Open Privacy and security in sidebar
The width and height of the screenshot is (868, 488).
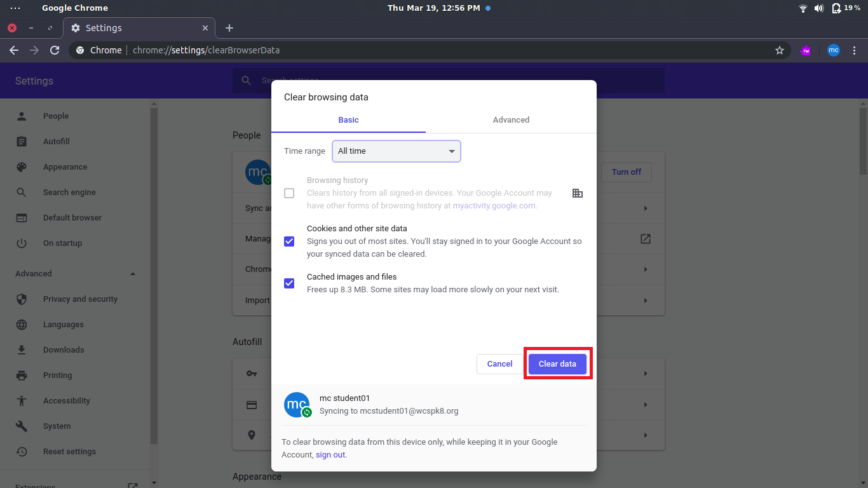pyautogui.click(x=81, y=299)
